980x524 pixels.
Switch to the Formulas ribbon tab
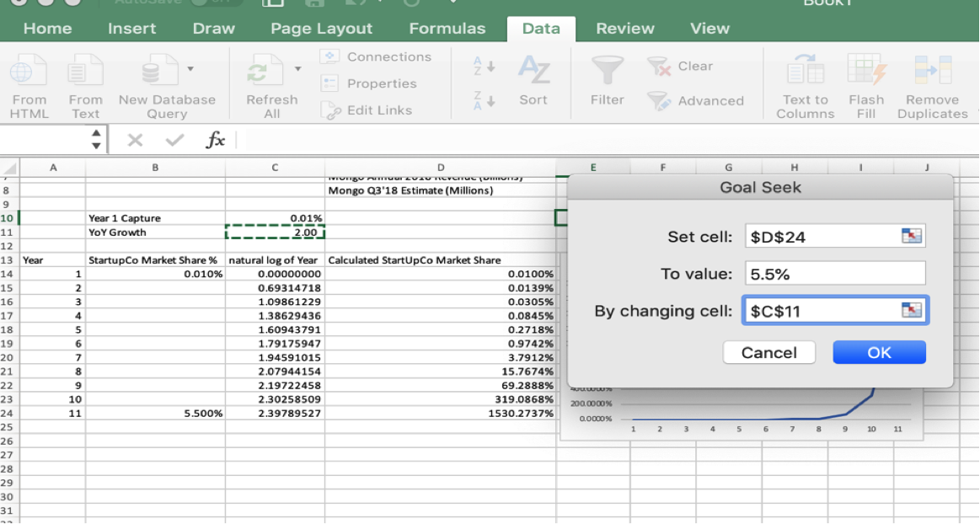(447, 28)
